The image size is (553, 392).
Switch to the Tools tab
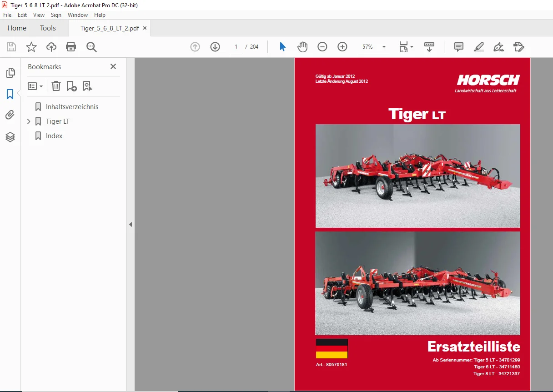[x=48, y=28]
